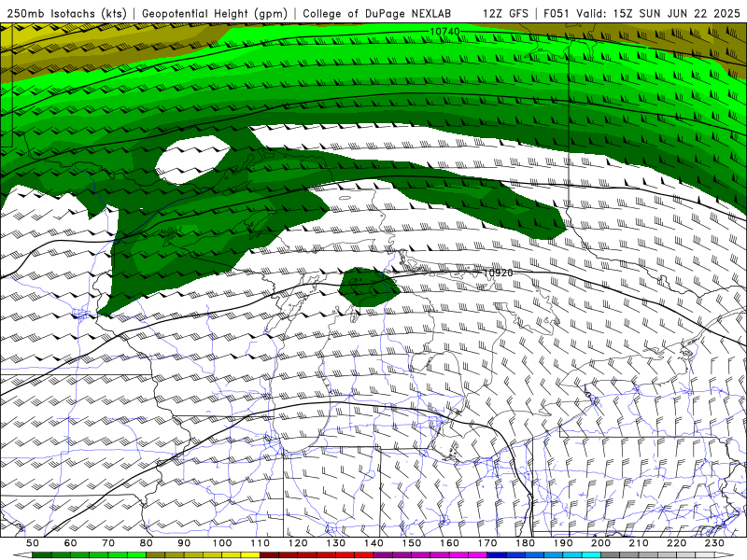The image size is (747, 560).
Task: Select the dark blue swatch right of 170
Action: [x=497, y=555]
